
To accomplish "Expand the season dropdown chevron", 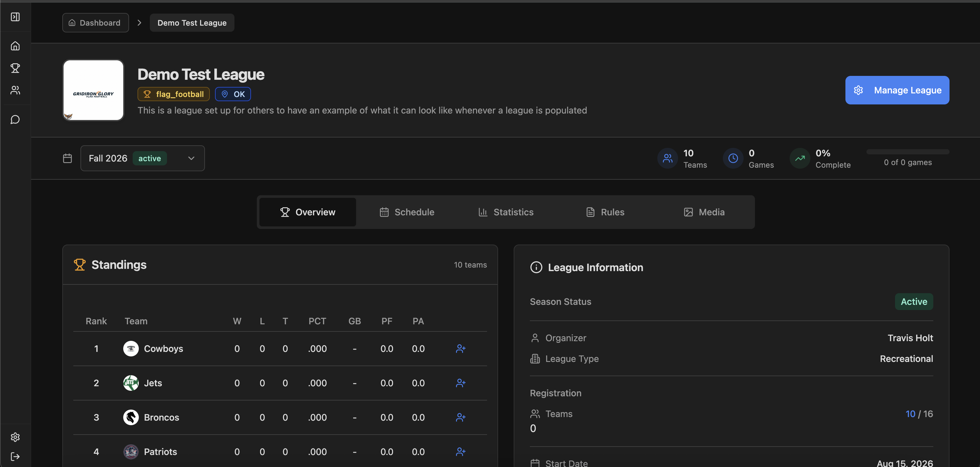I will click(x=191, y=158).
